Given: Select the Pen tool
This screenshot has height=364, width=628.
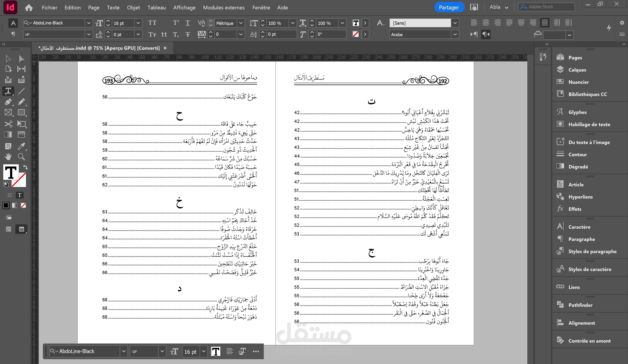Looking at the screenshot, I should point(8,102).
